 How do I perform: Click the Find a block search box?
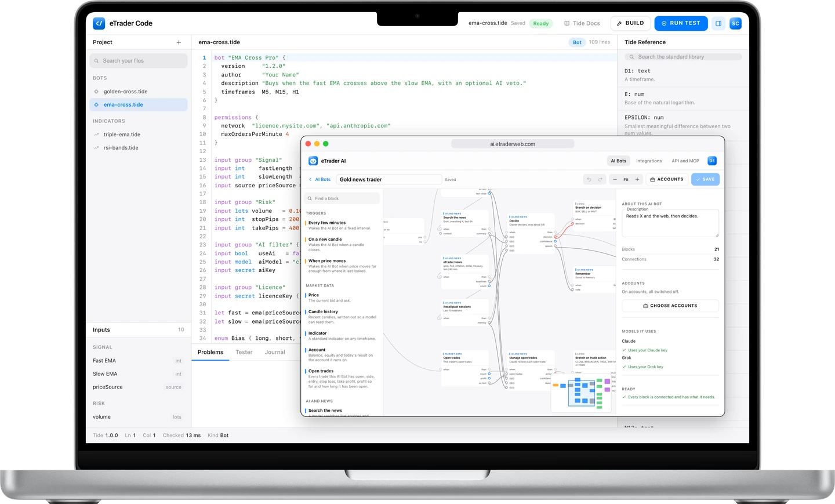342,198
